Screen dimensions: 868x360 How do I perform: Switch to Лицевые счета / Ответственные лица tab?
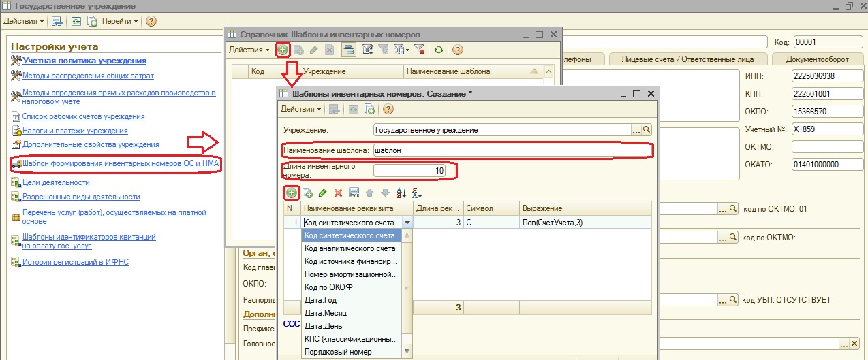(687, 59)
